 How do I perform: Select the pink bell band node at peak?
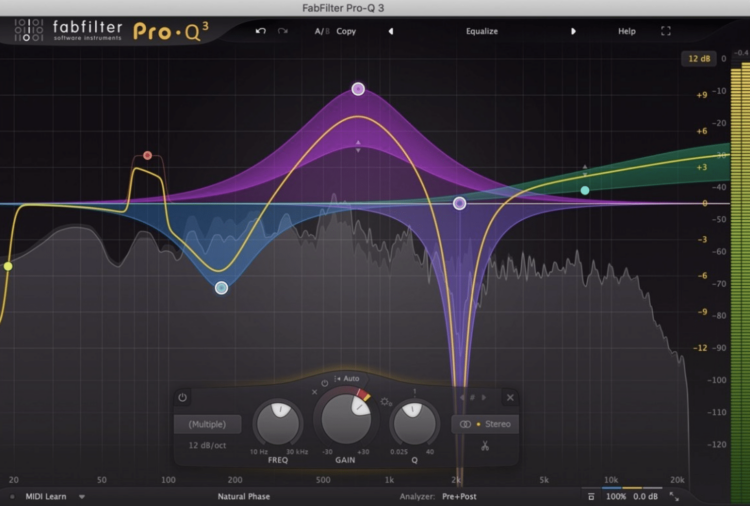pos(358,89)
